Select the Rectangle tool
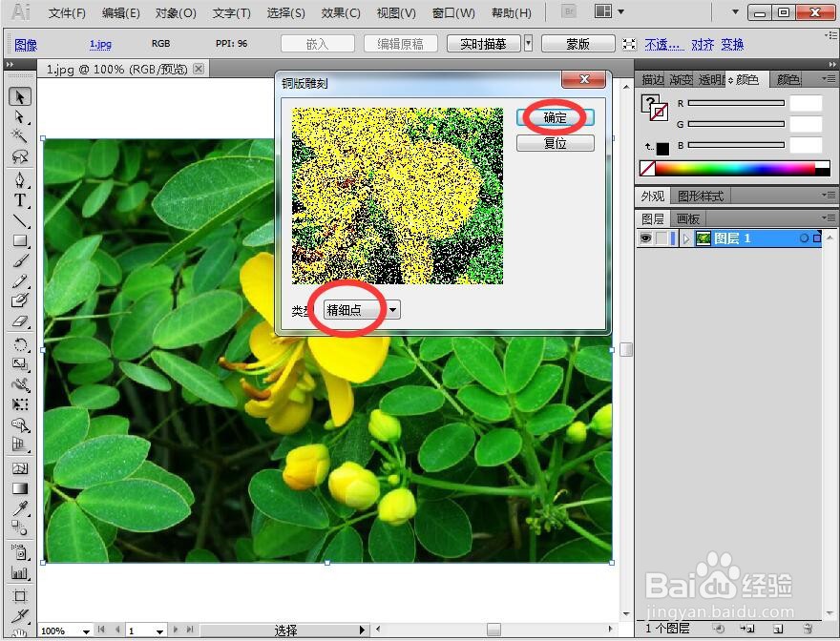Image resolution: width=840 pixels, height=641 pixels. pyautogui.click(x=20, y=240)
